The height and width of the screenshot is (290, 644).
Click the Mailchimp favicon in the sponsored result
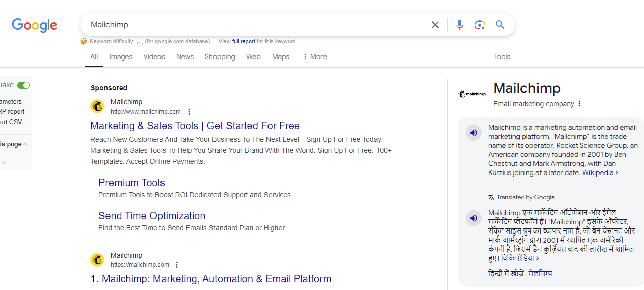pos(97,106)
